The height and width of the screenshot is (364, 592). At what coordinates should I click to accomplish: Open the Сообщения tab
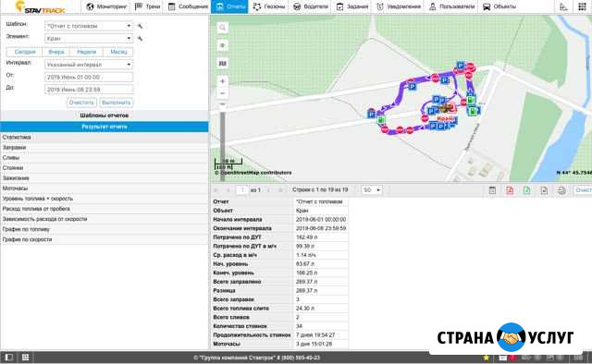188,6
